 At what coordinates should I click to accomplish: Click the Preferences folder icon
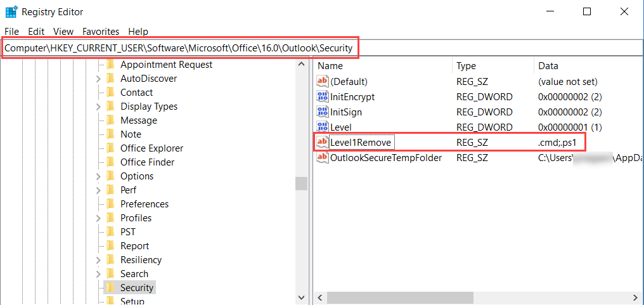point(110,204)
